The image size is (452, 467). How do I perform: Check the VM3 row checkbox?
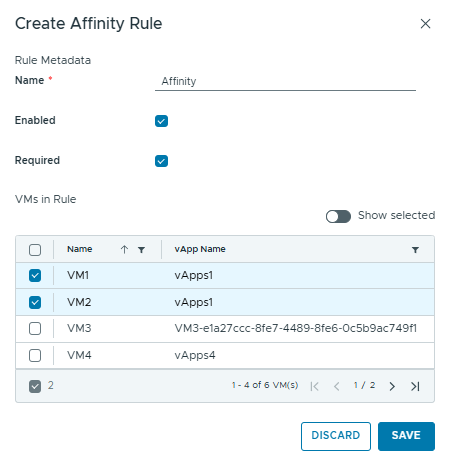coord(35,329)
